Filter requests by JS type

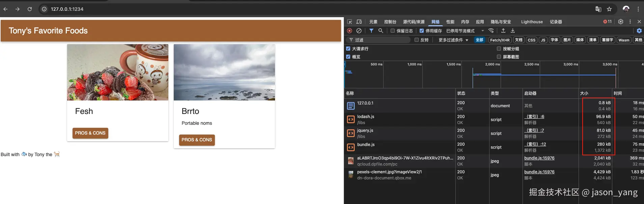pyautogui.click(x=543, y=40)
